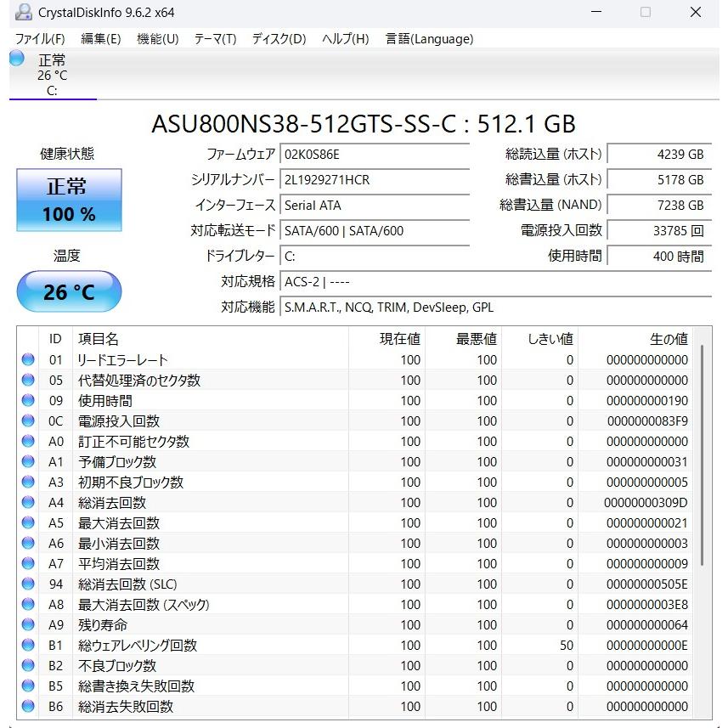Click the 健康状態 label
This screenshot has height=728, width=728.
67,154
